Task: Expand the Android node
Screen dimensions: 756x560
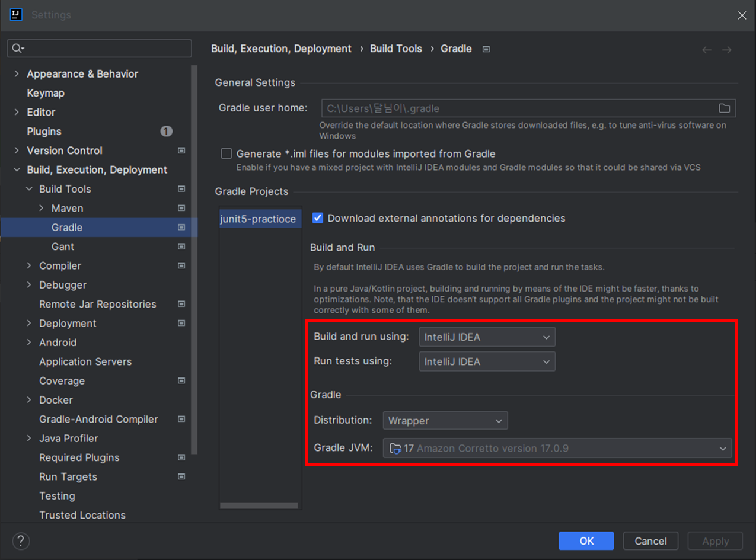Action: pos(29,343)
